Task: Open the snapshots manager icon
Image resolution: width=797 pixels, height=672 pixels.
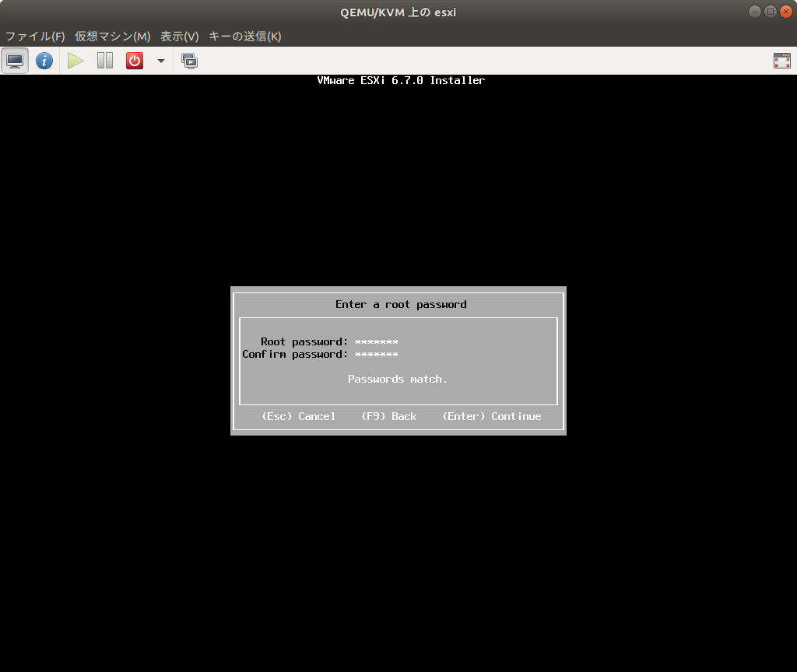Action: pos(190,61)
